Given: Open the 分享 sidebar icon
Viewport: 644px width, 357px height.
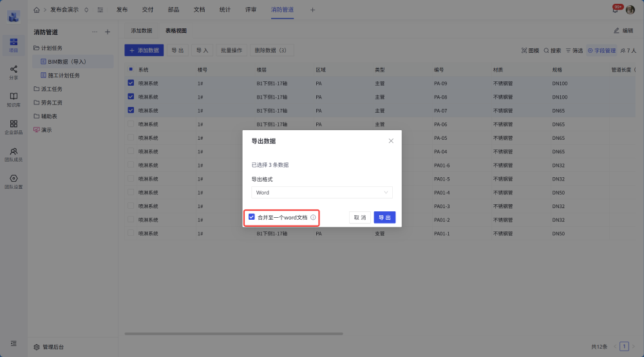Looking at the screenshot, I should (14, 72).
